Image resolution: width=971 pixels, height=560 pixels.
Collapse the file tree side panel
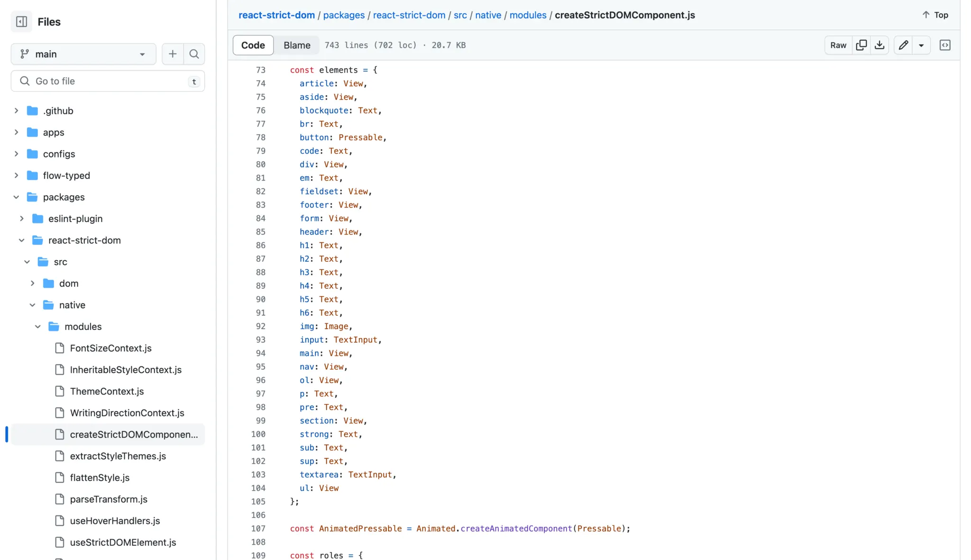[21, 22]
